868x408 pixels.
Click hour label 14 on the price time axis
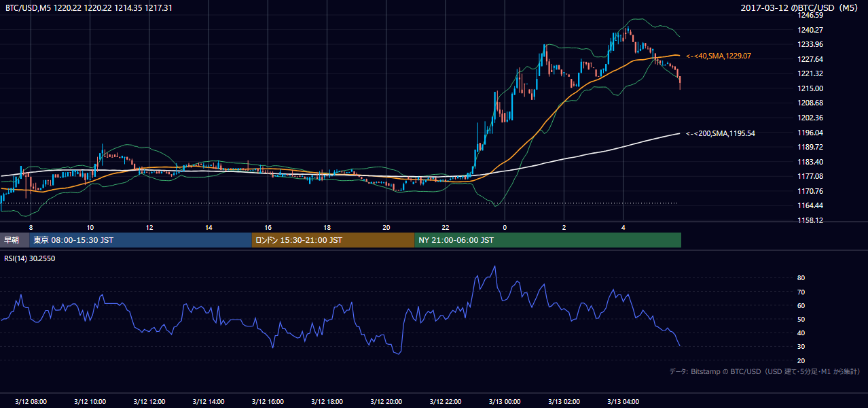coord(209,228)
